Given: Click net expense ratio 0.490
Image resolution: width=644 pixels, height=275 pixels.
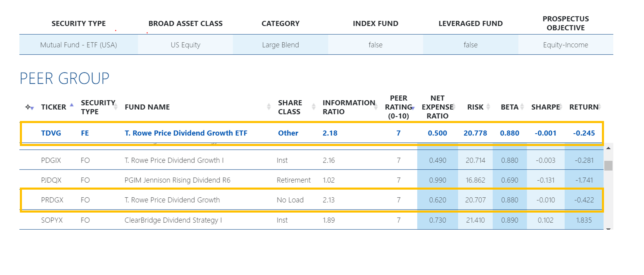Looking at the screenshot, I should (x=438, y=160).
